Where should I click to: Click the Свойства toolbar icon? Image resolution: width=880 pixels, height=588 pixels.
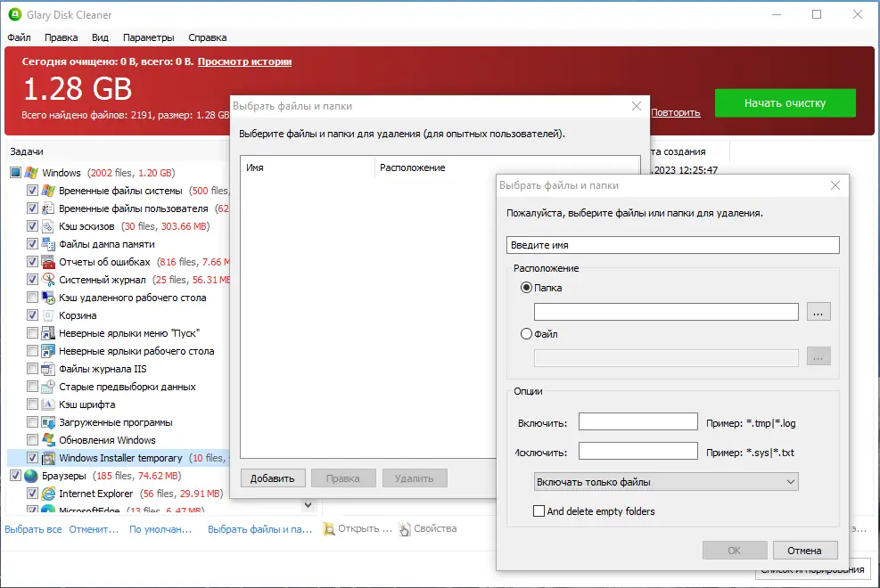coord(405,528)
